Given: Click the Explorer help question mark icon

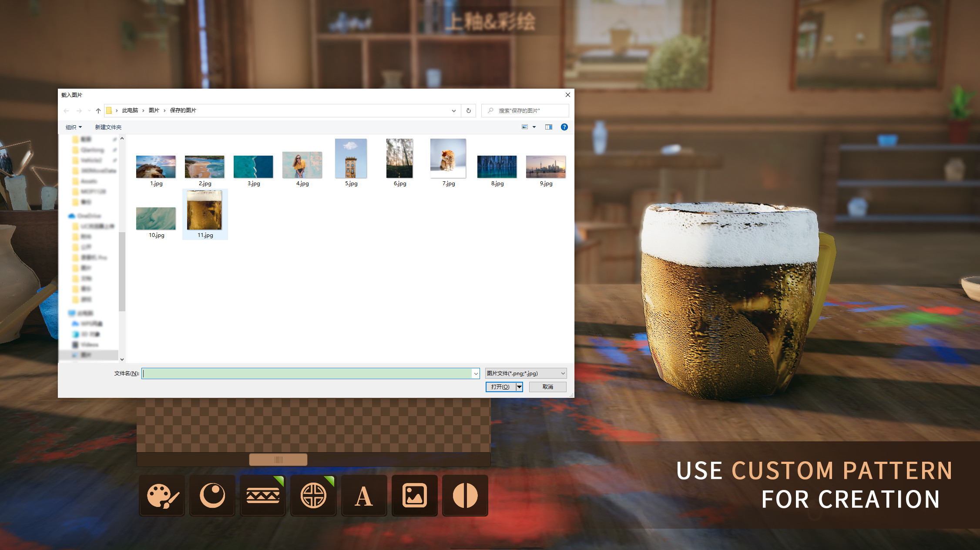Looking at the screenshot, I should pos(564,127).
